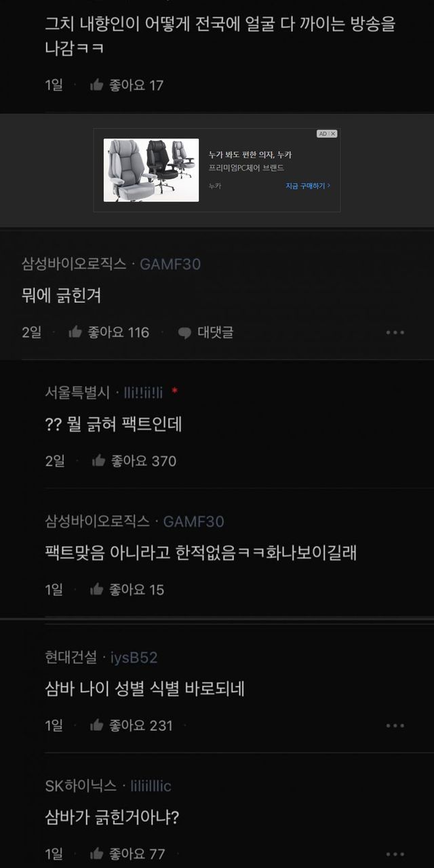Close the chair ad with the X
Image resolution: width=434 pixels, height=868 pixels.
pos(333,134)
